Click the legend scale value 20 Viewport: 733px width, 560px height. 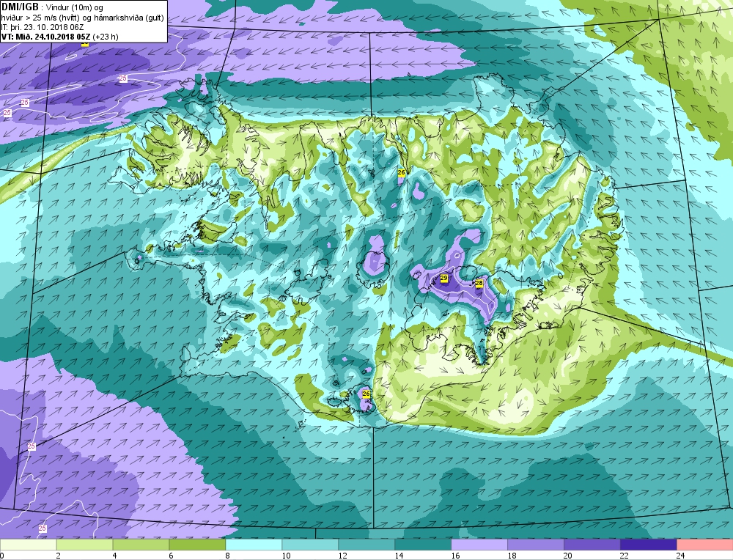pos(568,556)
